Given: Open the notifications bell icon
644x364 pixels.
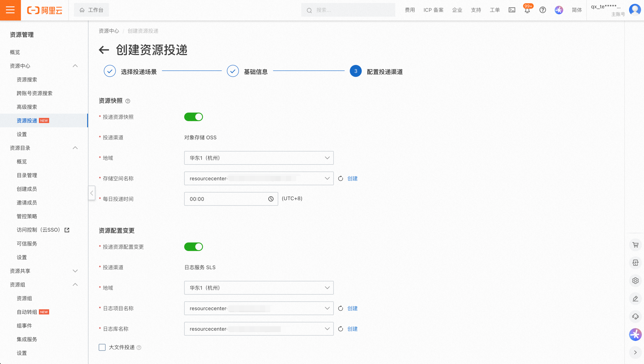Looking at the screenshot, I should click(527, 11).
